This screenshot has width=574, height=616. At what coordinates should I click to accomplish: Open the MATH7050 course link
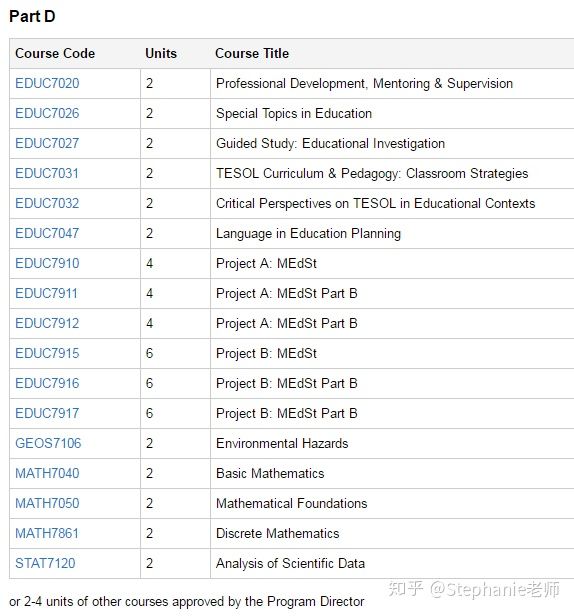pyautogui.click(x=47, y=503)
